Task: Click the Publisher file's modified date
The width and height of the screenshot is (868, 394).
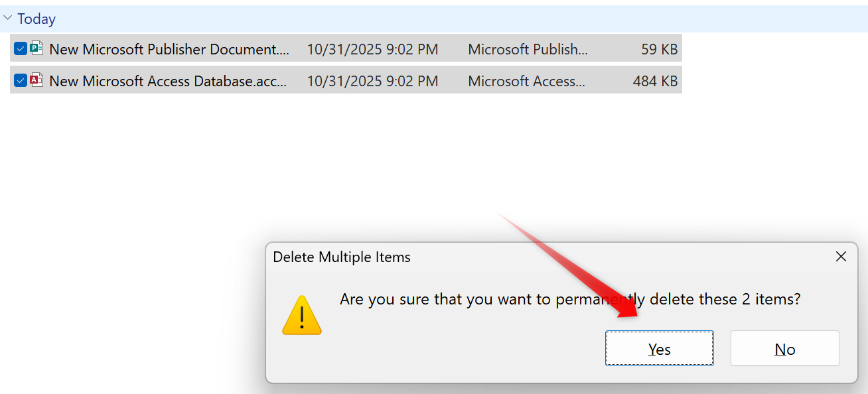Action: tap(372, 49)
